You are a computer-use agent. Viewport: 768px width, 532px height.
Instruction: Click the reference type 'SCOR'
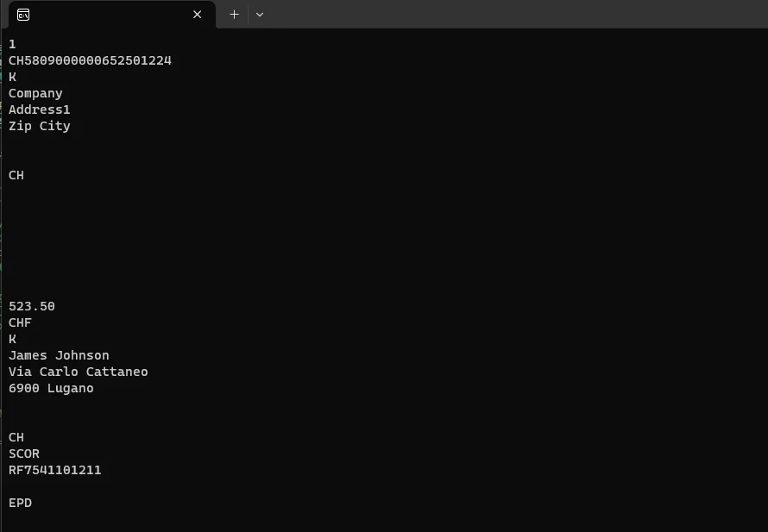24,454
